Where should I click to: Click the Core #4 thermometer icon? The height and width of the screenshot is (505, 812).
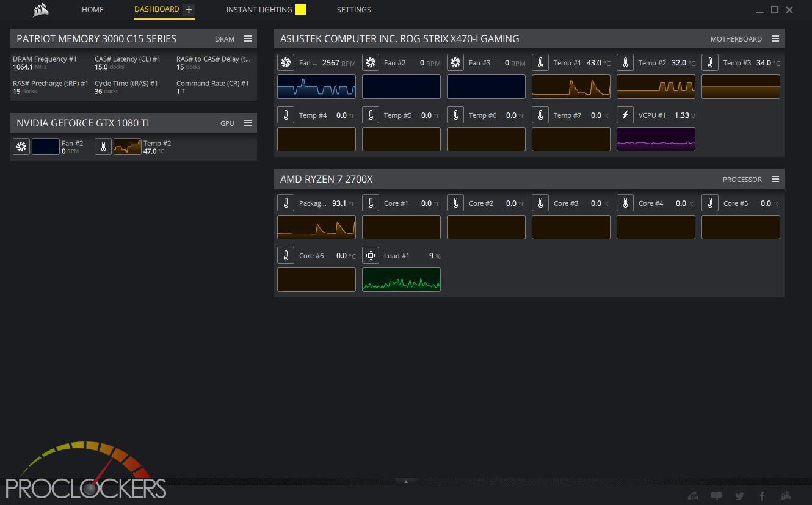coord(625,203)
